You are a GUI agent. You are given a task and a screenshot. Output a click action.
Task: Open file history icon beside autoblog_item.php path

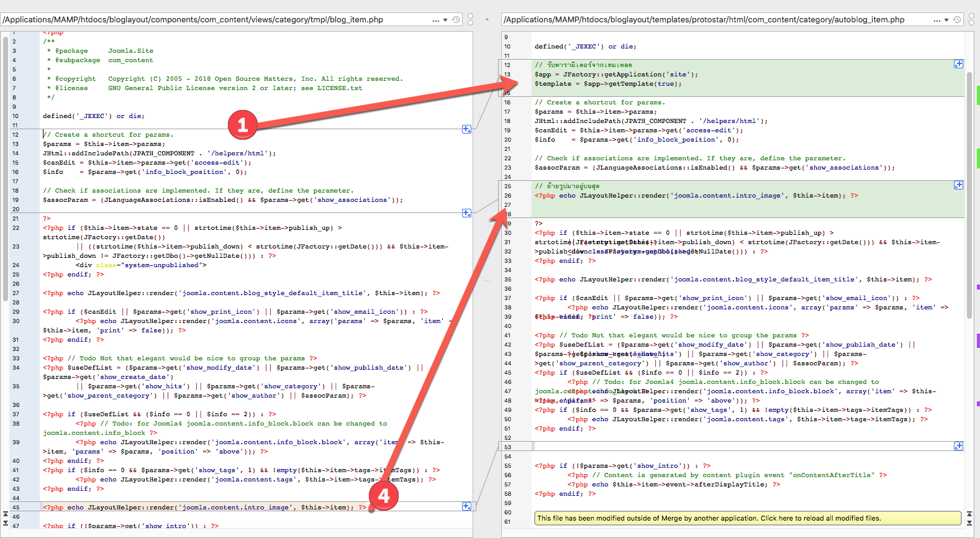point(957,20)
